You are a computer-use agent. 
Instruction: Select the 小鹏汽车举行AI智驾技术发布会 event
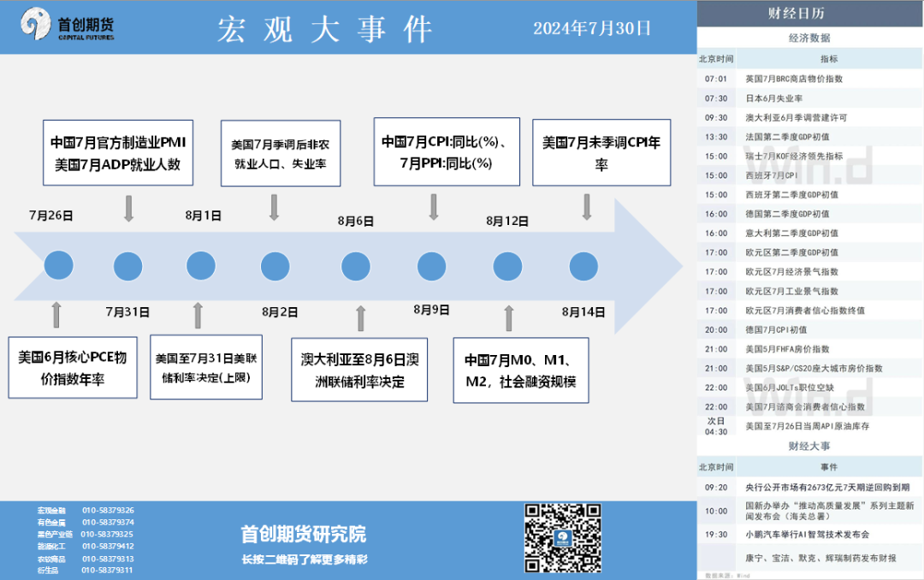click(x=809, y=535)
